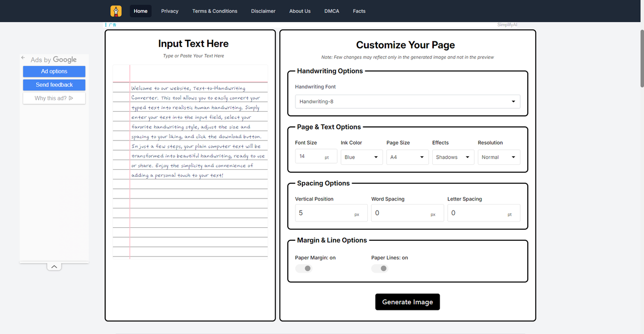Open the DMCA page in navbar
Viewport: 644px width, 334px height.
tap(332, 11)
